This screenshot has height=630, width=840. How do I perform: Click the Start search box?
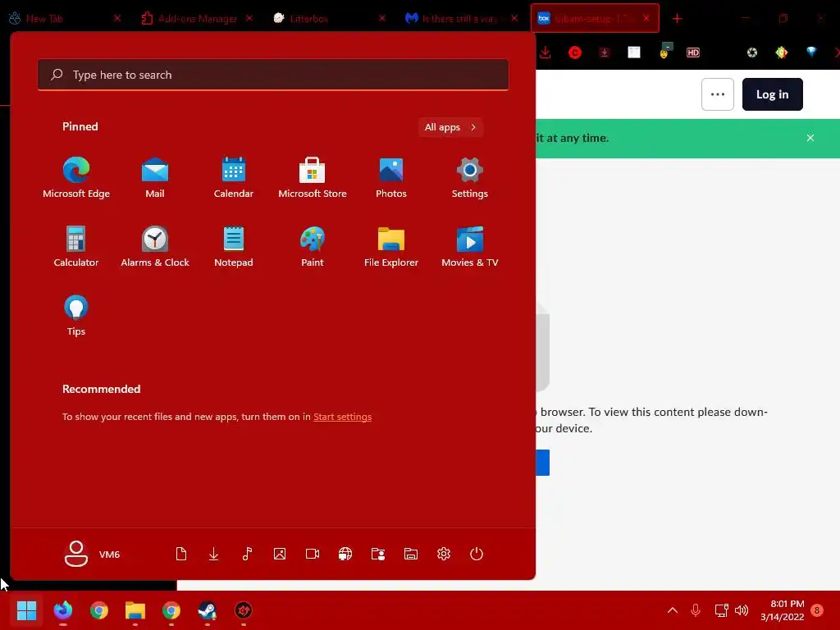[273, 75]
